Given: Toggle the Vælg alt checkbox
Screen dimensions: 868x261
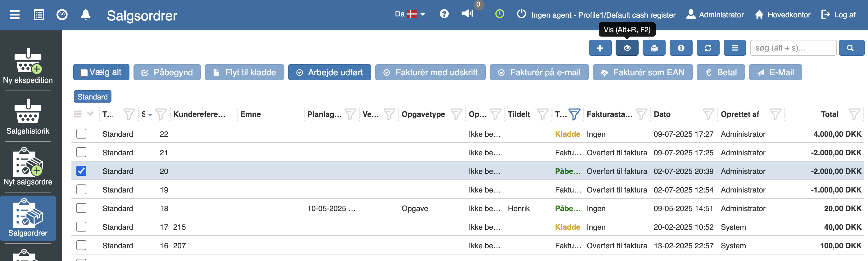Looking at the screenshot, I should tap(84, 73).
